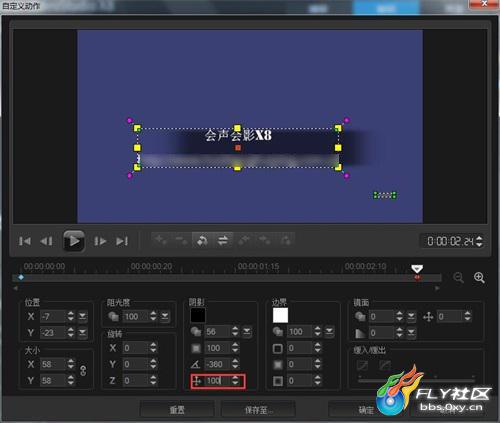Image resolution: width=500 pixels, height=423 pixels.
Task: Open ease options for mirror opacity
Action: [x=412, y=316]
